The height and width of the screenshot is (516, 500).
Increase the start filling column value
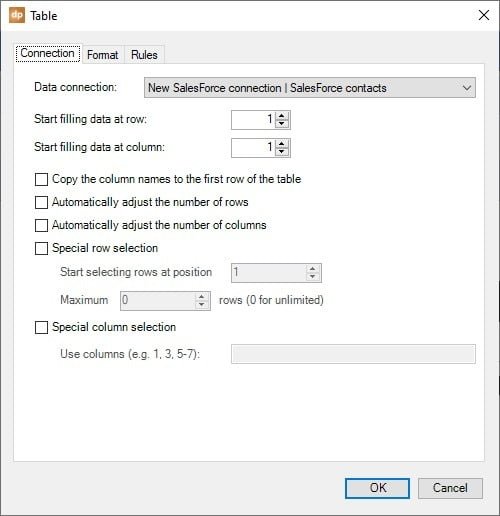pyautogui.click(x=282, y=144)
